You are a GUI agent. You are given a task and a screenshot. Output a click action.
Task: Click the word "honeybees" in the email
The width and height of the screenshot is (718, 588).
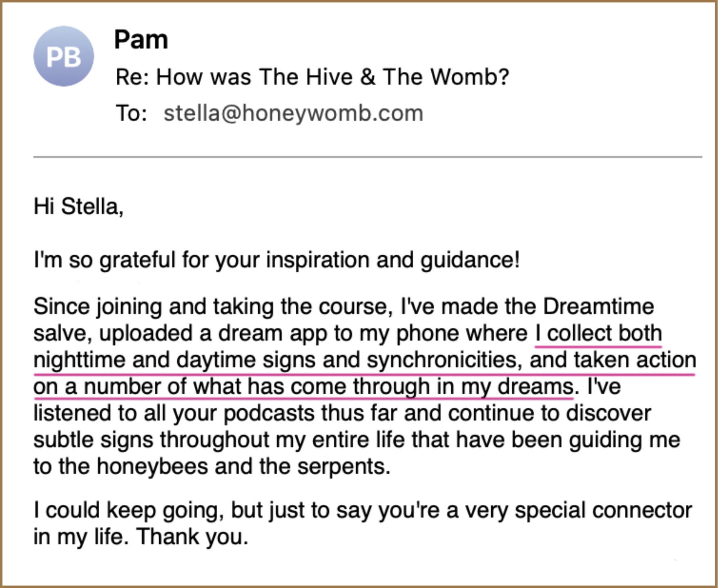152,466
